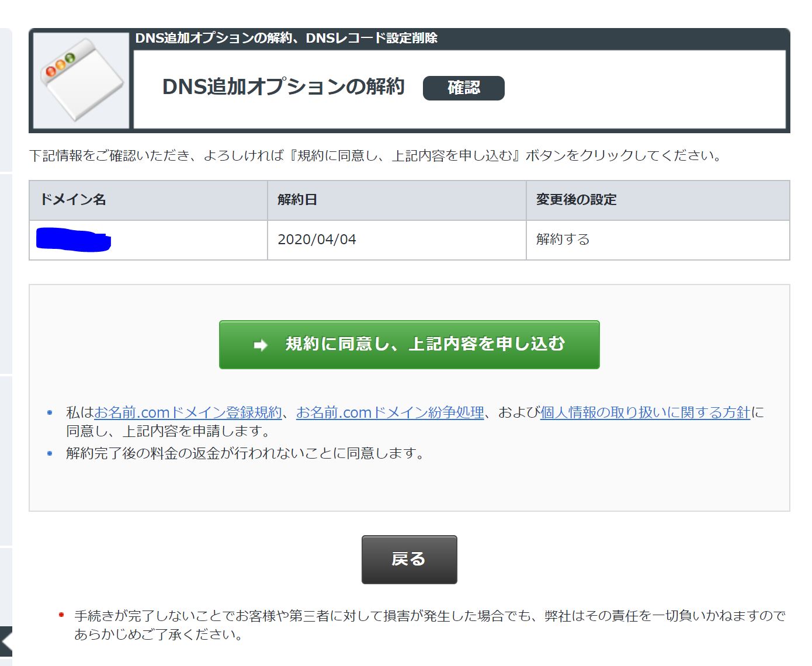Open the 個人情報の取り扱いに関する方針 link
Image resolution: width=812 pixels, height=666 pixels.
tap(644, 412)
